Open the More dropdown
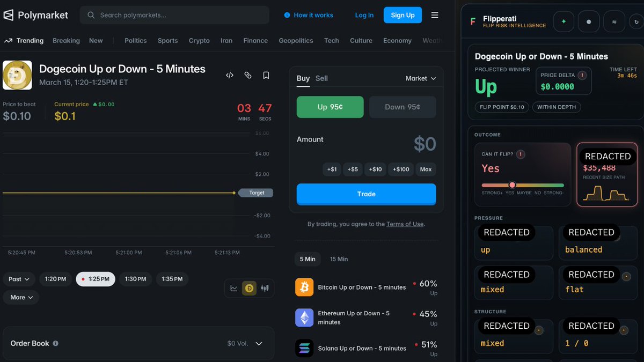Screen dimensions: 644x362 pyautogui.click(x=21, y=297)
